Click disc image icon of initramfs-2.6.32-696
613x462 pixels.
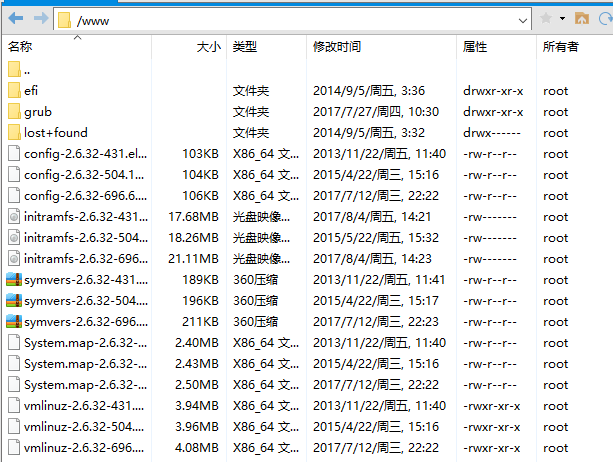click(14, 258)
